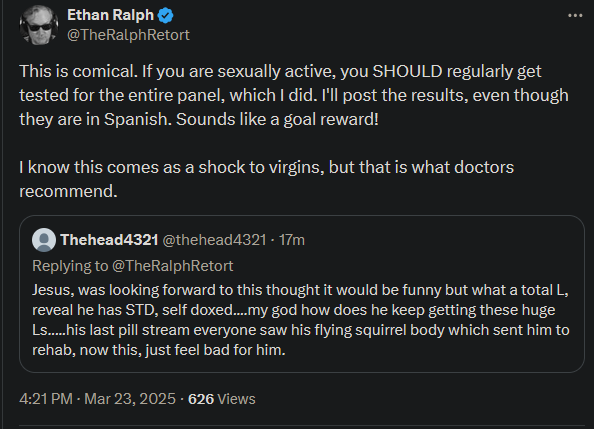Viewport: 594px width, 429px height.
Task: Click the Ethan Ralph display name
Action: (110, 15)
